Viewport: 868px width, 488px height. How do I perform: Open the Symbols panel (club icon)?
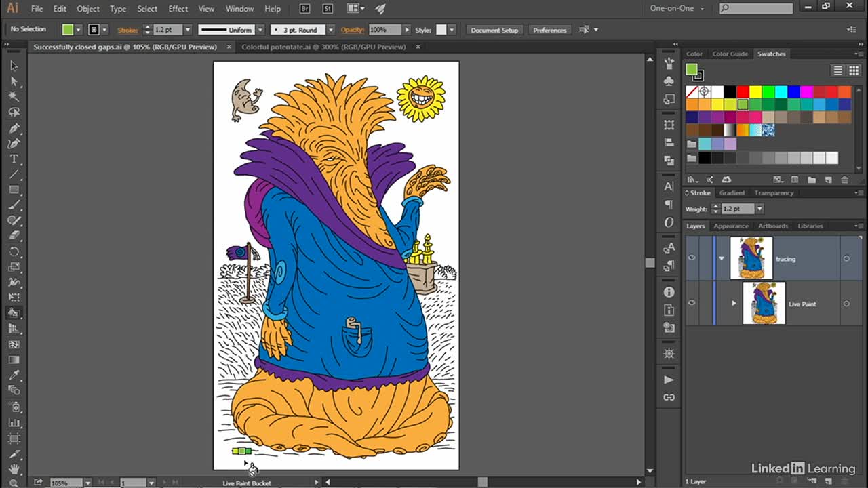pyautogui.click(x=669, y=81)
